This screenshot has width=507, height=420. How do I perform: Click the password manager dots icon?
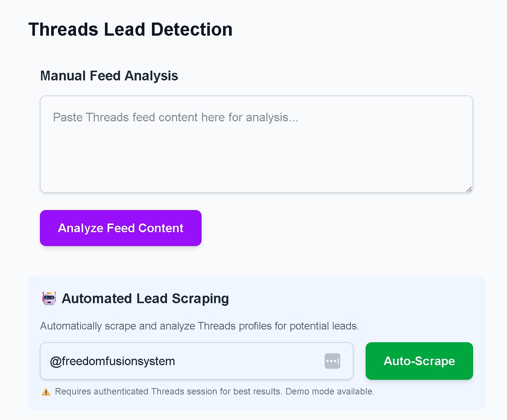point(332,361)
